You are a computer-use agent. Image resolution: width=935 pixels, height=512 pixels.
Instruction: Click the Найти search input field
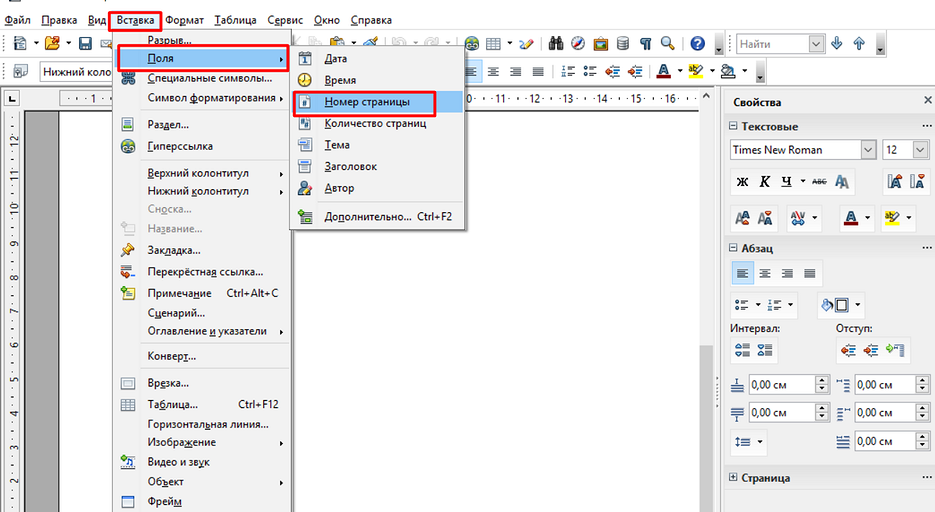(x=772, y=44)
